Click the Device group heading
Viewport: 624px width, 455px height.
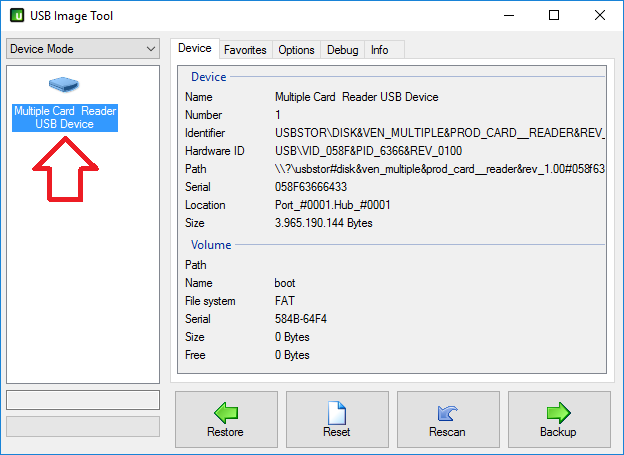click(209, 77)
